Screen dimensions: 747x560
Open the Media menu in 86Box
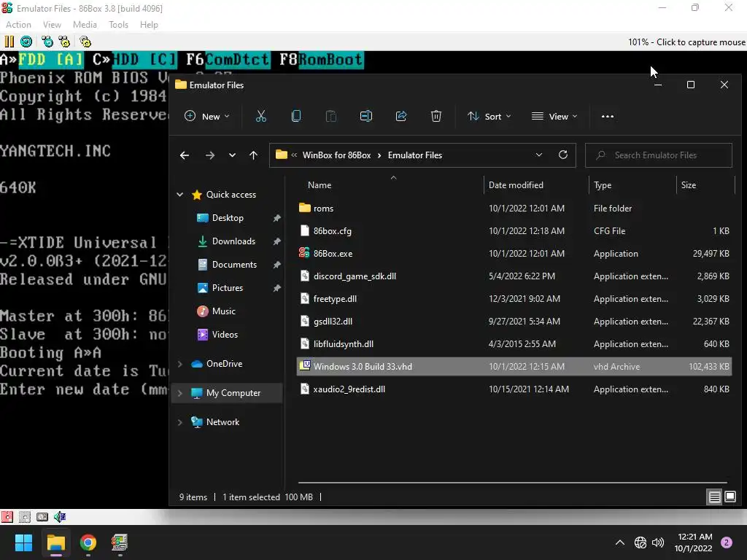click(85, 25)
